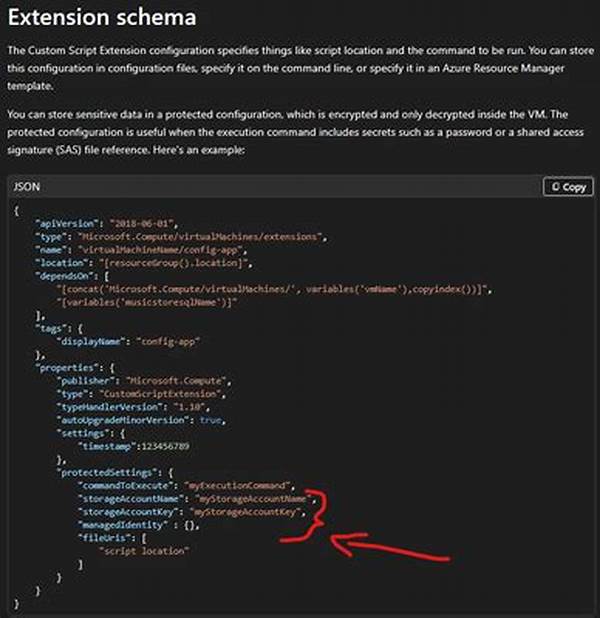Click the Copy button on the code block
Viewport: 600px width, 618px height.
567,187
